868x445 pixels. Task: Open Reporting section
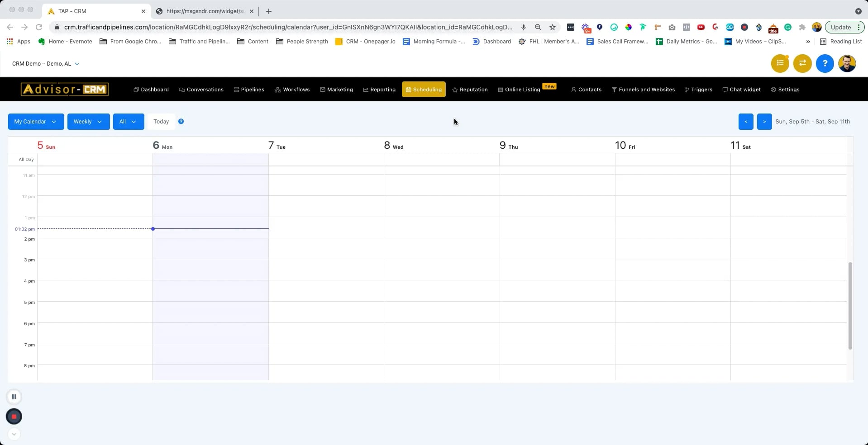[379, 90]
